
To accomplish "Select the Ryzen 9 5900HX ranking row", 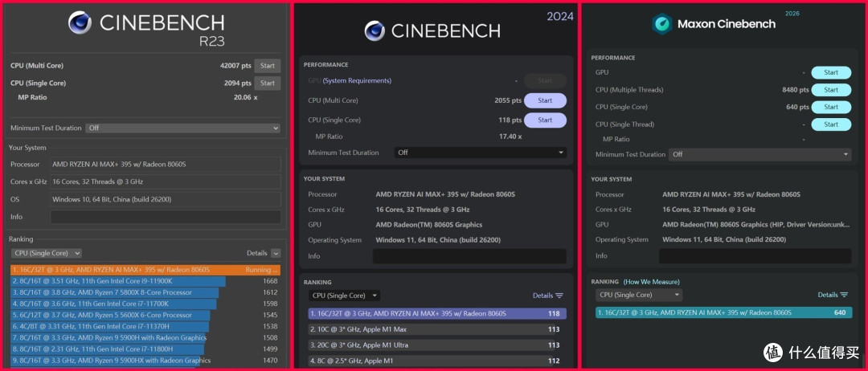I will [145, 361].
